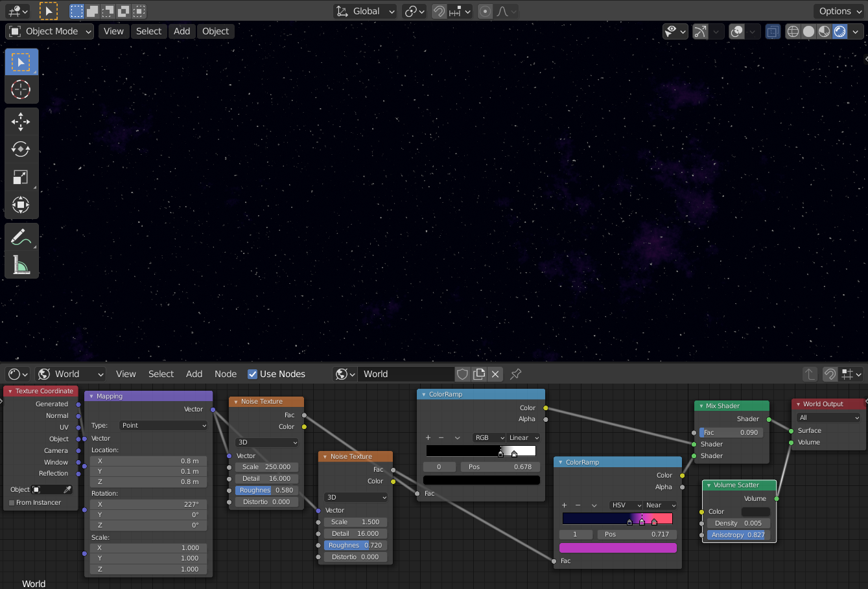Activate the Rotate tool
Screen dimensions: 868x589
(x=21, y=149)
